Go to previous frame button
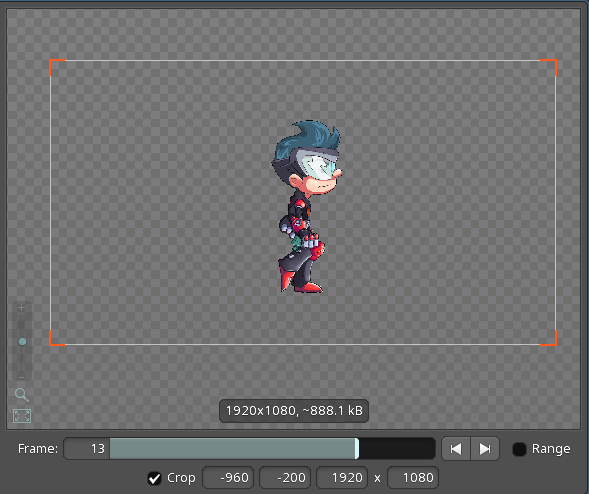 (x=456, y=449)
